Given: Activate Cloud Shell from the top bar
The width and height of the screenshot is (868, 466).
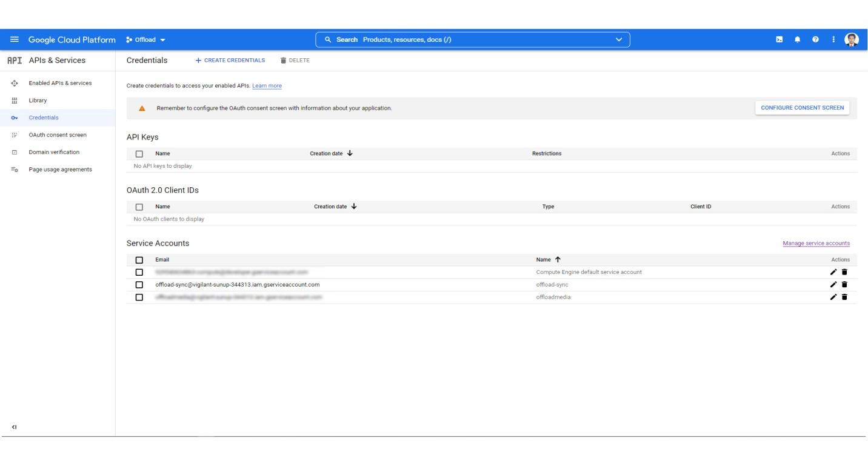Looking at the screenshot, I should 780,40.
